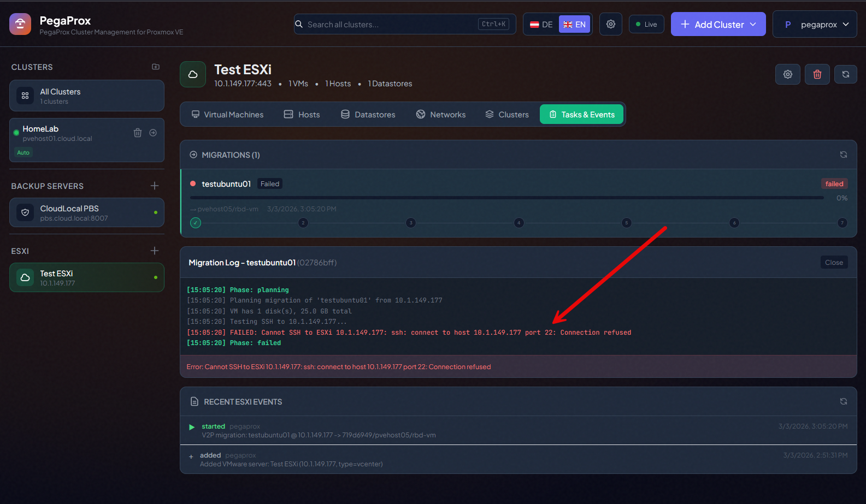The width and height of the screenshot is (866, 504).
Task: Open the Clusters tab
Action: [507, 115]
